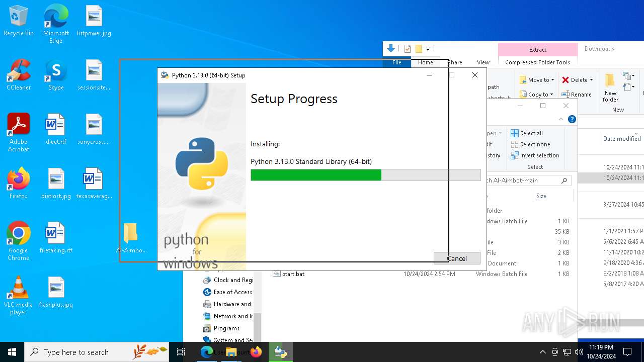
Task: Open texasaverag document on desktop
Action: [94, 184]
